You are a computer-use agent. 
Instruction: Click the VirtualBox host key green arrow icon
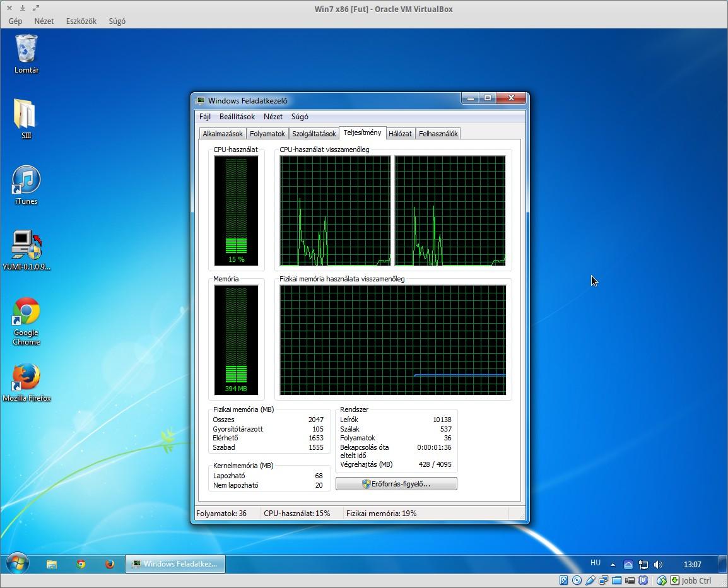coord(674,580)
